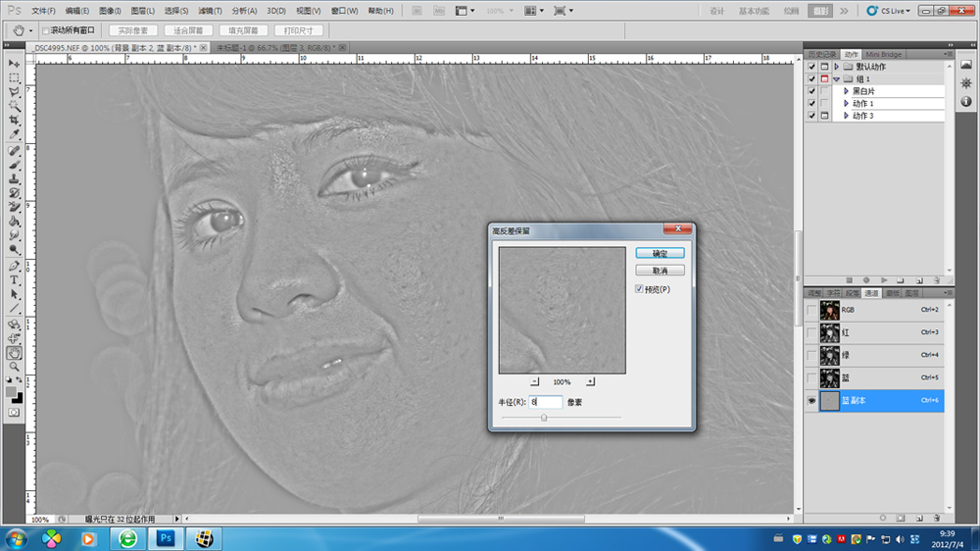Click the Lasso tool
The width and height of the screenshot is (980, 551).
click(15, 91)
